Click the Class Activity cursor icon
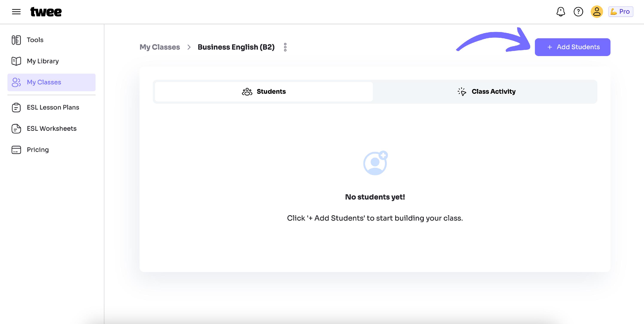The height and width of the screenshot is (324, 644). 462,92
